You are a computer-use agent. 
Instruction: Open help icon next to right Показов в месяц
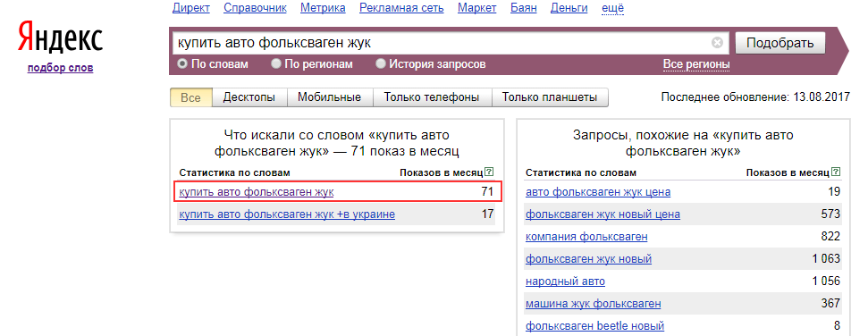coord(836,172)
